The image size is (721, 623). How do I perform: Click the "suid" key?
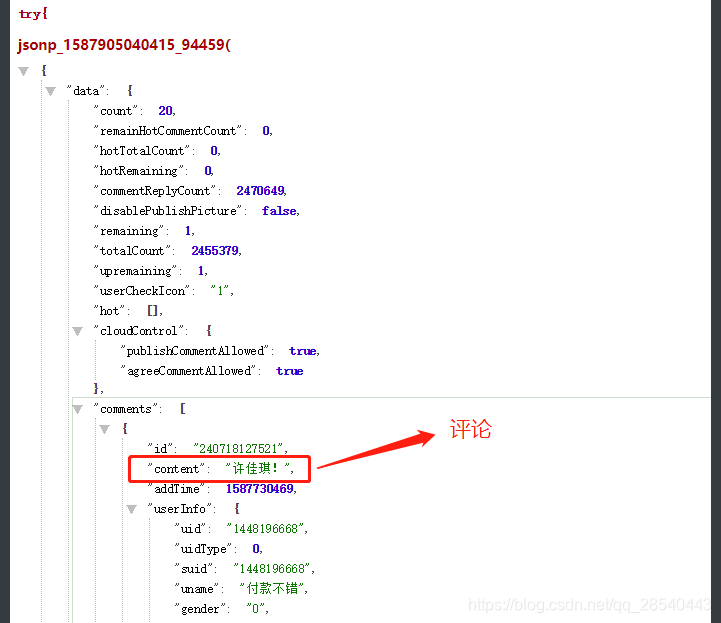(194, 569)
